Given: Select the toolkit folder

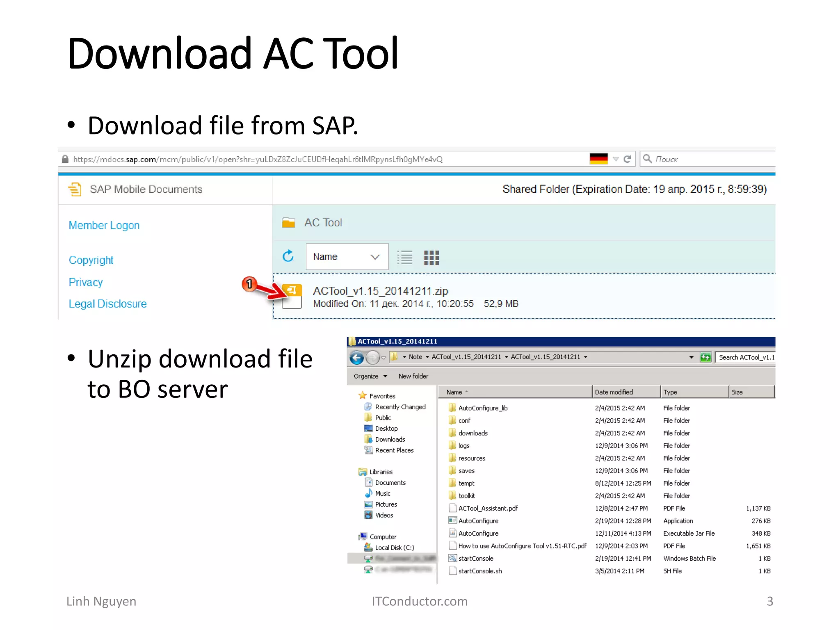Looking at the screenshot, I should pyautogui.click(x=467, y=496).
